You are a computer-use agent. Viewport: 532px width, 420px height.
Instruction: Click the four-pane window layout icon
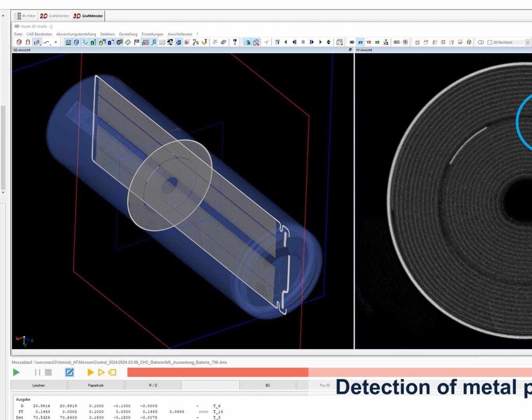405,42
